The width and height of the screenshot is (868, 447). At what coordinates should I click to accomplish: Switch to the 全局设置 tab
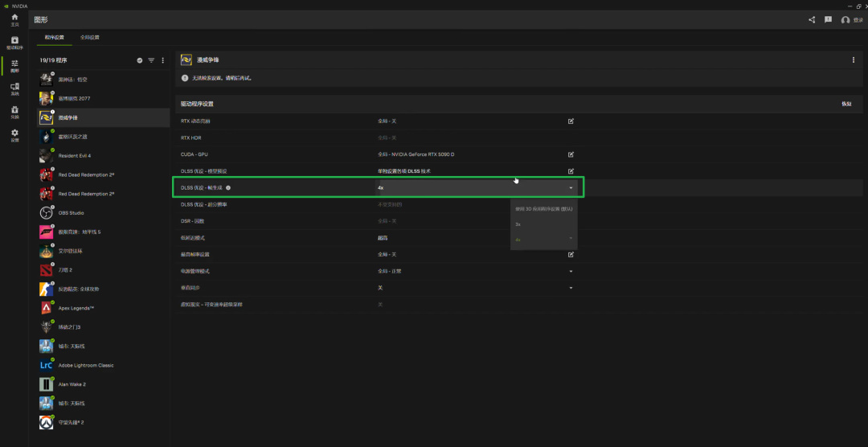pos(90,38)
